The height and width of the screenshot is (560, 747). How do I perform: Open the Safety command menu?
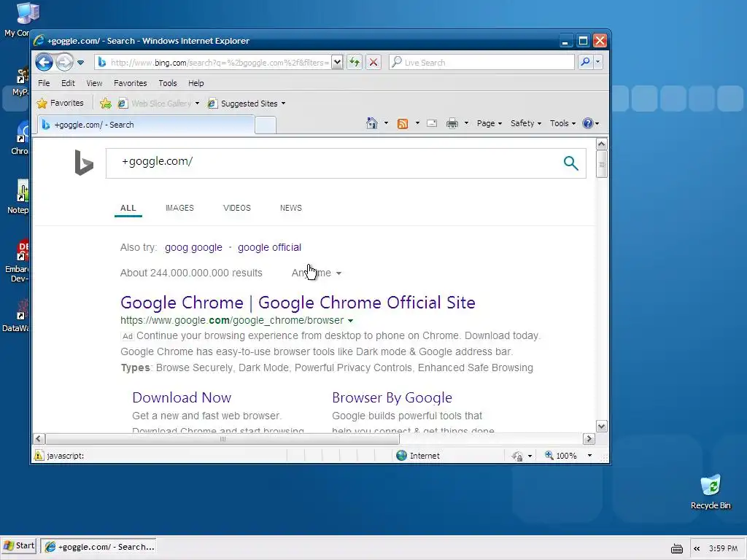point(526,123)
